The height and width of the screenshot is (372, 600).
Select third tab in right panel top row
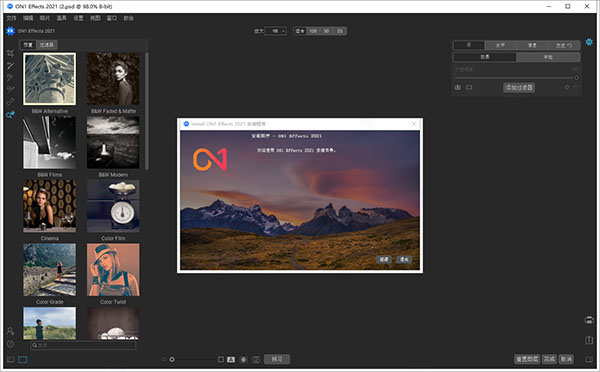[x=532, y=45]
